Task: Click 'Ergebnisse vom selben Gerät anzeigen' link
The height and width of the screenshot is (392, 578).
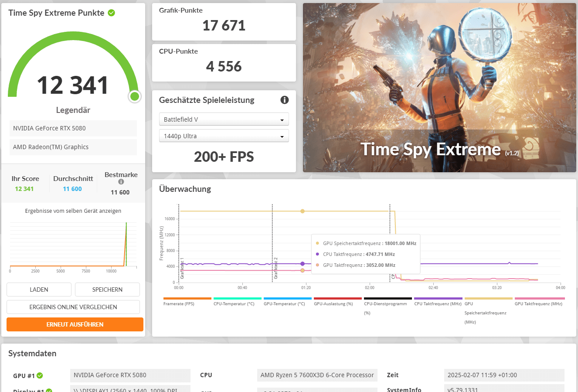Action: tap(73, 211)
